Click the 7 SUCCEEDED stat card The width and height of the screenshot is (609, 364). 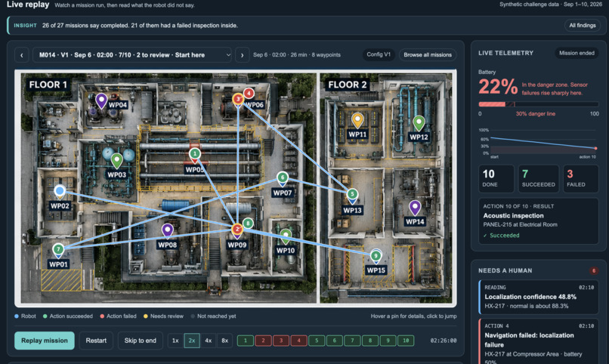tap(538, 178)
